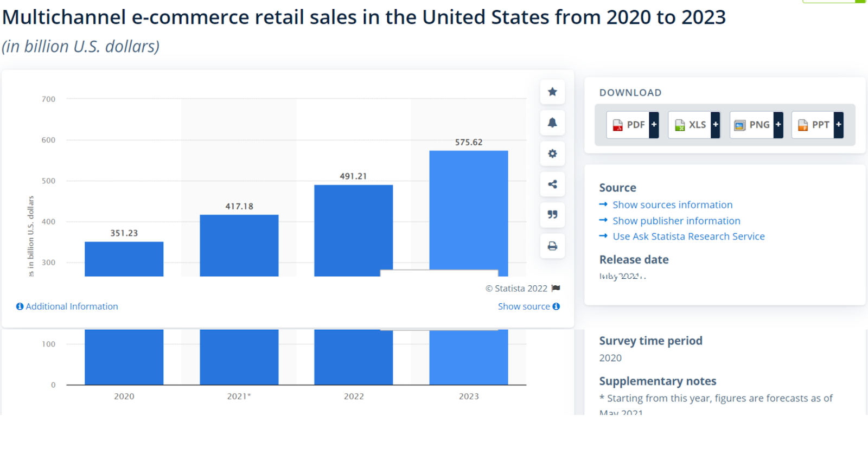The height and width of the screenshot is (467, 868).
Task: Click the 417.18 value label
Action: 239,206
